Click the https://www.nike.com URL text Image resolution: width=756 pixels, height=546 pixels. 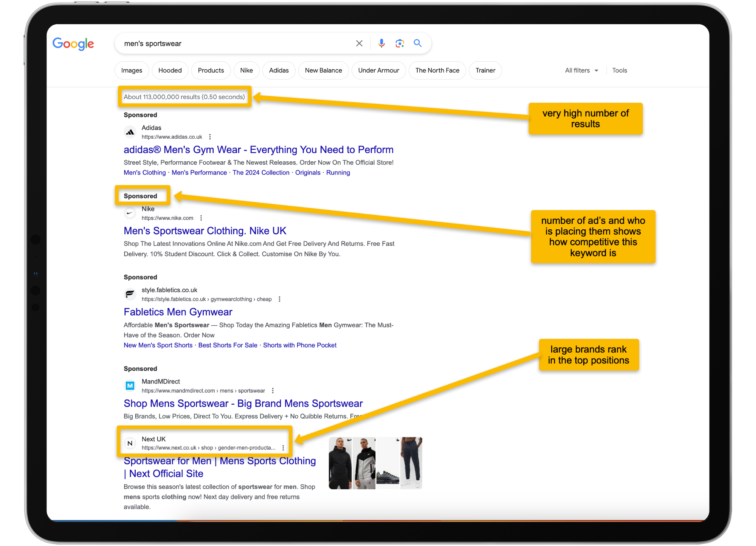[x=167, y=218]
